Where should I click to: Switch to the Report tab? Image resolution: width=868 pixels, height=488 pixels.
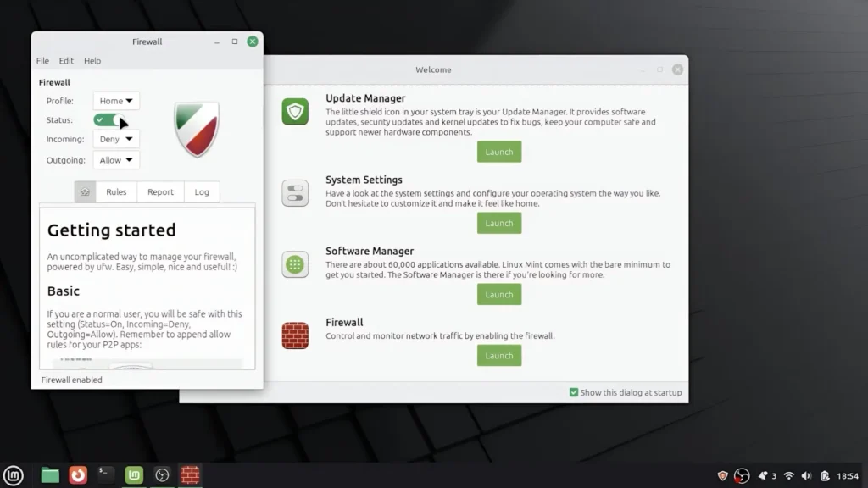(160, 192)
